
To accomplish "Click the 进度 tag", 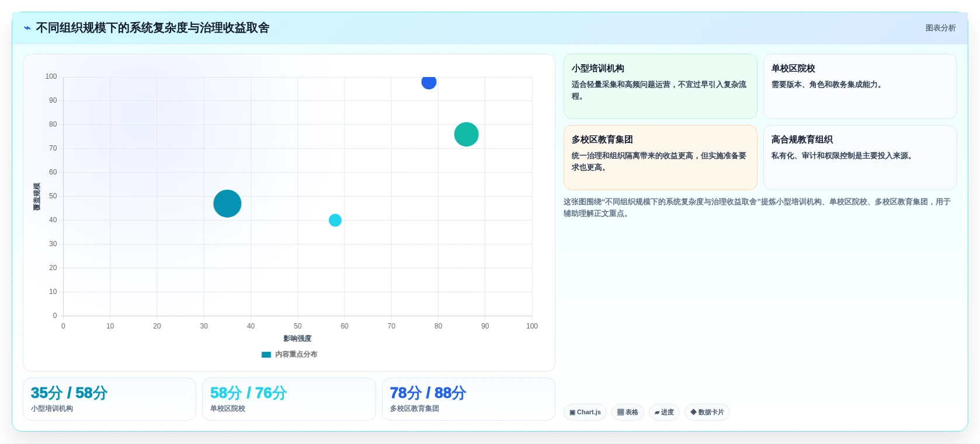I will coord(664,412).
